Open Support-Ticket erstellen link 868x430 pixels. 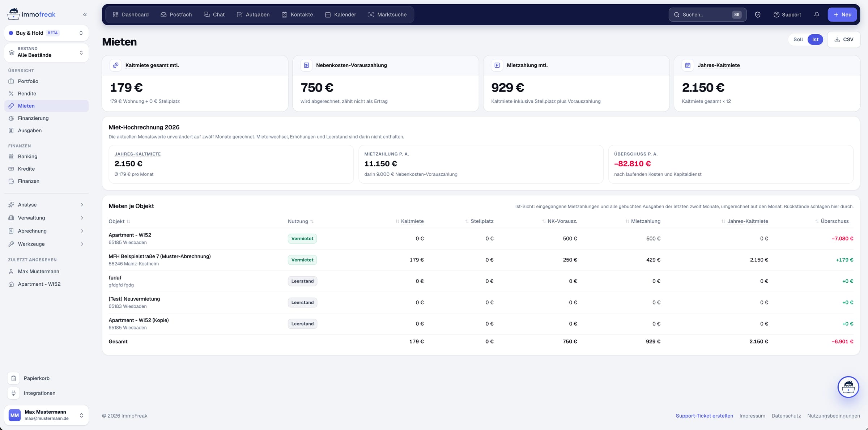coord(704,416)
